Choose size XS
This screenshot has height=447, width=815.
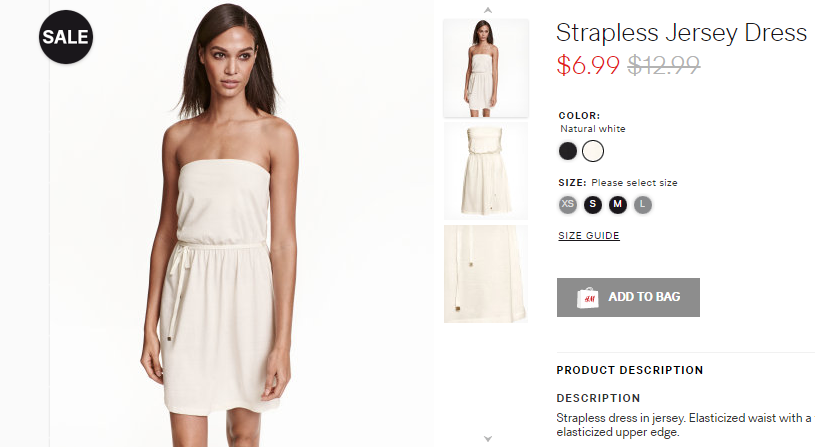point(568,204)
